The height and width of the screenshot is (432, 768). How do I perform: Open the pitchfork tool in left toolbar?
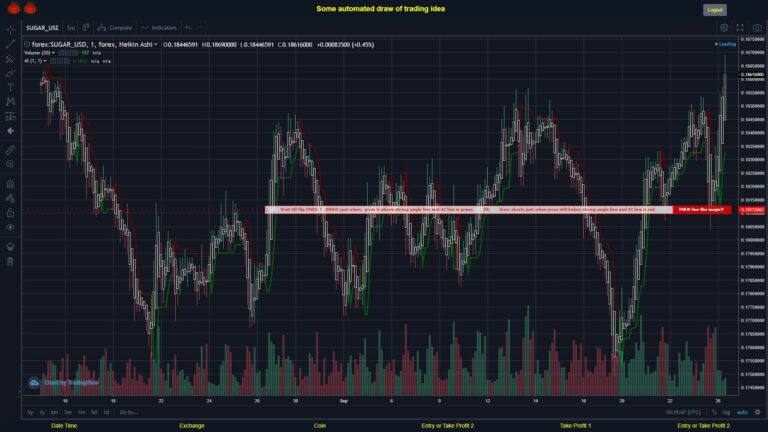(x=10, y=59)
